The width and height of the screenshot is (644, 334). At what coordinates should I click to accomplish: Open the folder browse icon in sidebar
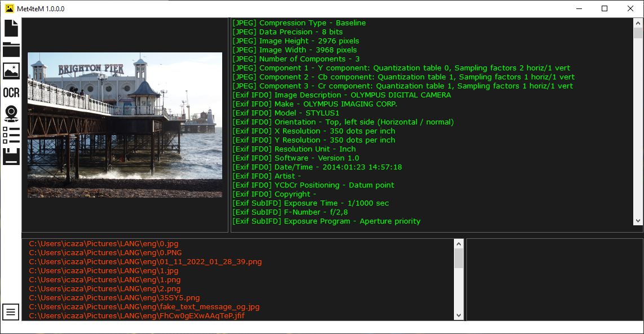[x=11, y=49]
